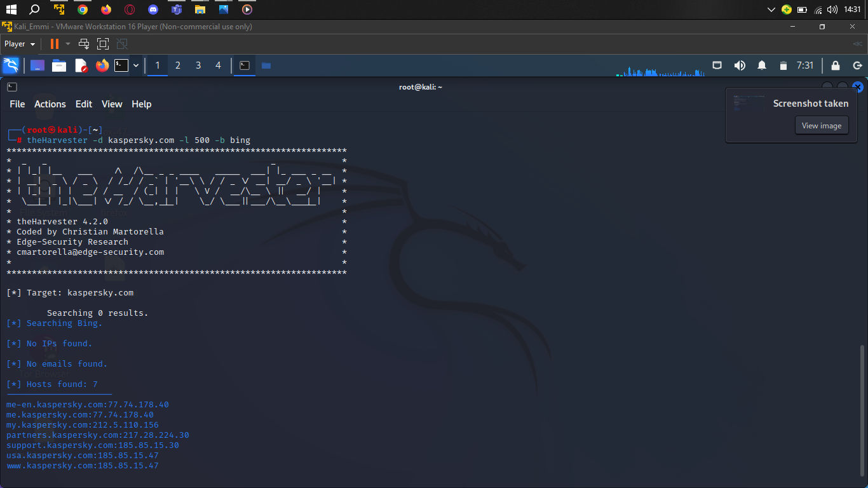Click the terminal window menu icon in titlebar

point(12,87)
